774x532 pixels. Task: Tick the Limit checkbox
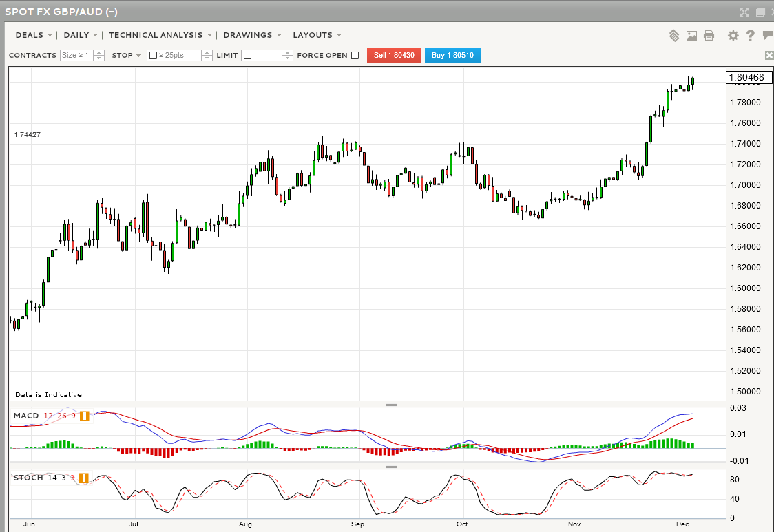click(247, 56)
